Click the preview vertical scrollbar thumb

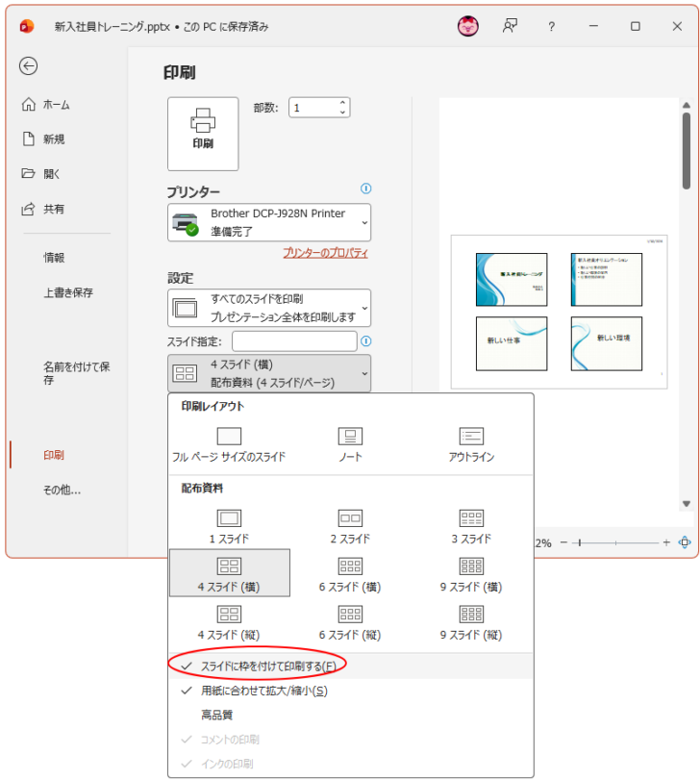coord(687,151)
